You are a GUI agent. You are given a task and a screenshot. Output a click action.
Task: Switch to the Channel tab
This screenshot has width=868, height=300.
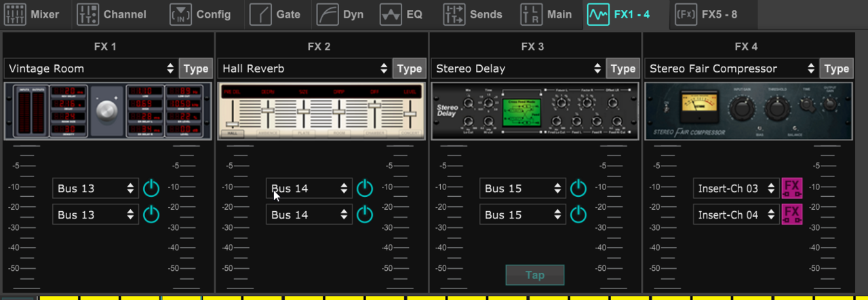[x=112, y=14]
